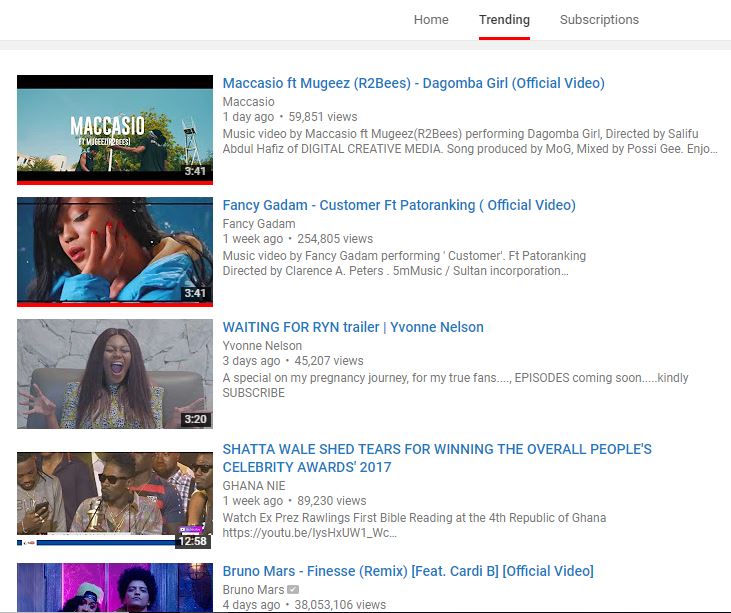Viewport: 731px width, 613px height.
Task: Click the Fancy Gadam Customer thumbnail
Action: 115,252
